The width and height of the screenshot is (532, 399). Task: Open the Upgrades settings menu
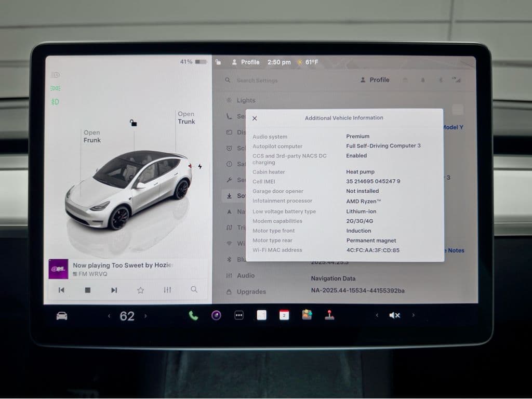pyautogui.click(x=246, y=292)
